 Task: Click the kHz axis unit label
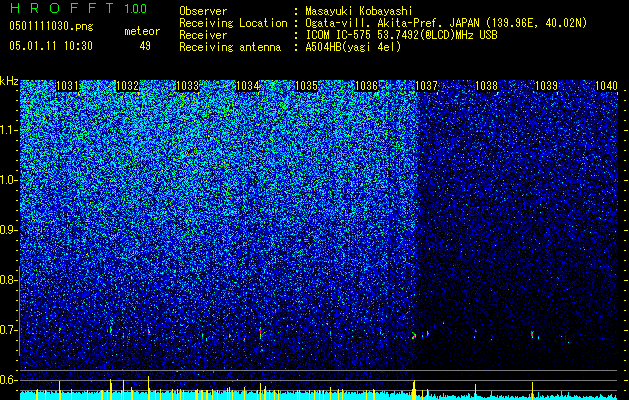click(x=9, y=81)
